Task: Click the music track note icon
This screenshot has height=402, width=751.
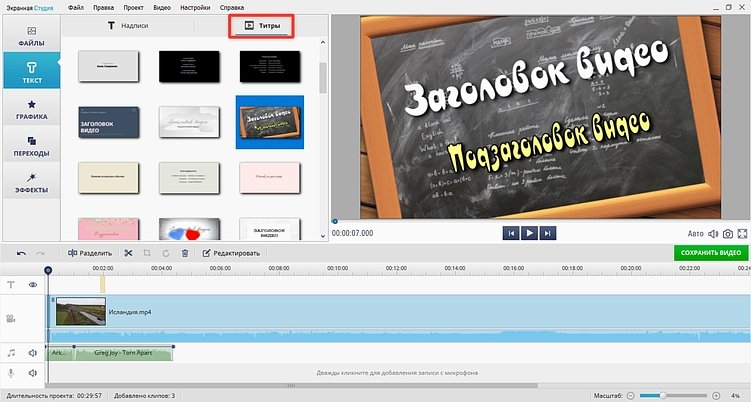Action: [x=11, y=353]
